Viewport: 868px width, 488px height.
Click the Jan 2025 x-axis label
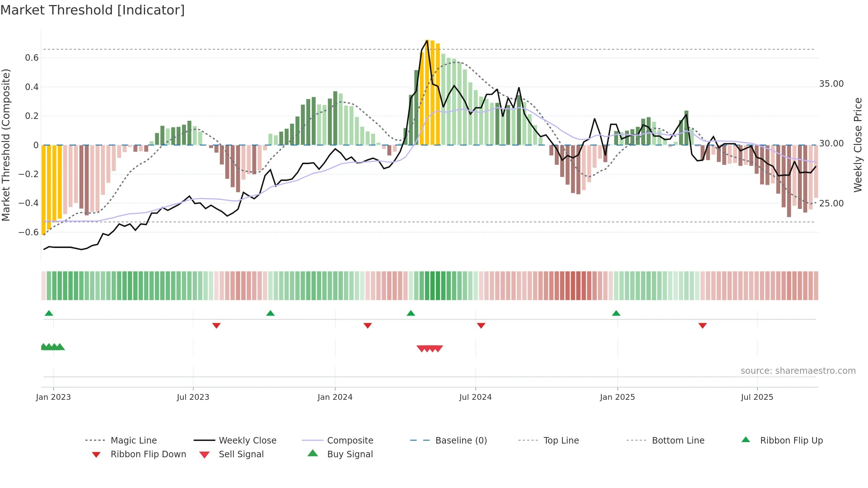tap(618, 397)
